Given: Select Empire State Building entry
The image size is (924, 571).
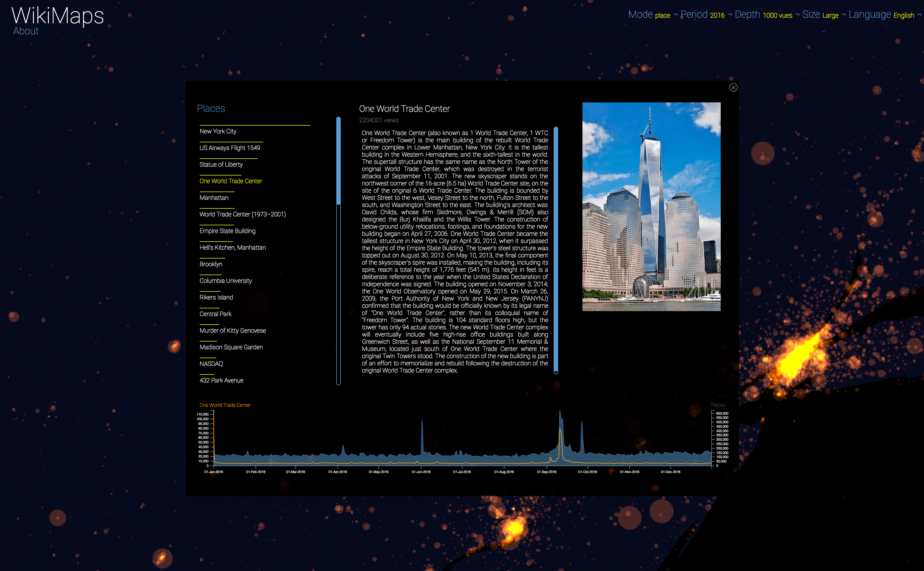Looking at the screenshot, I should coord(228,231).
